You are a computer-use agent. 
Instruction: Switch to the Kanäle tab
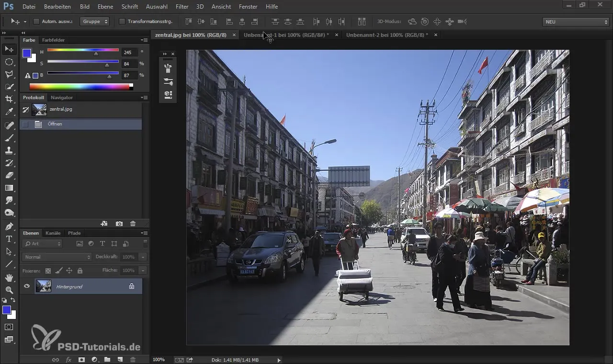coord(53,233)
